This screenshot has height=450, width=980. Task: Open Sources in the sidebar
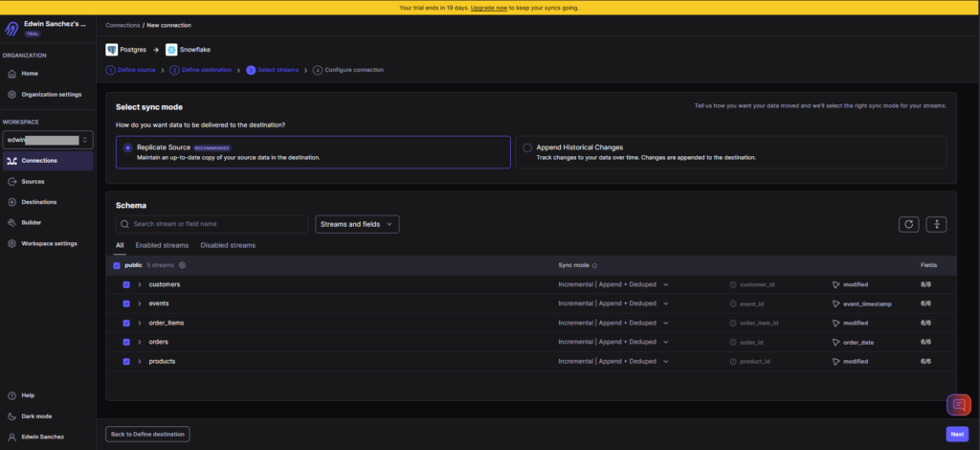click(x=33, y=181)
